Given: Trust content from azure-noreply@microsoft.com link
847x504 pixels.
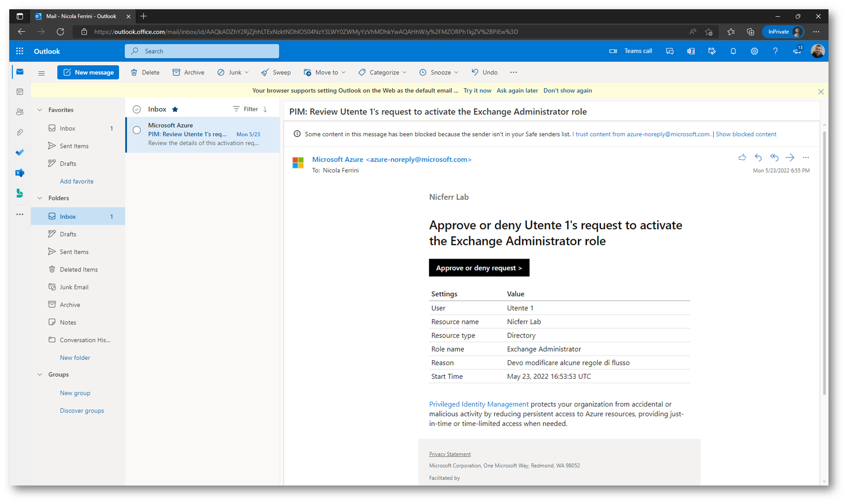Looking at the screenshot, I should click(641, 134).
